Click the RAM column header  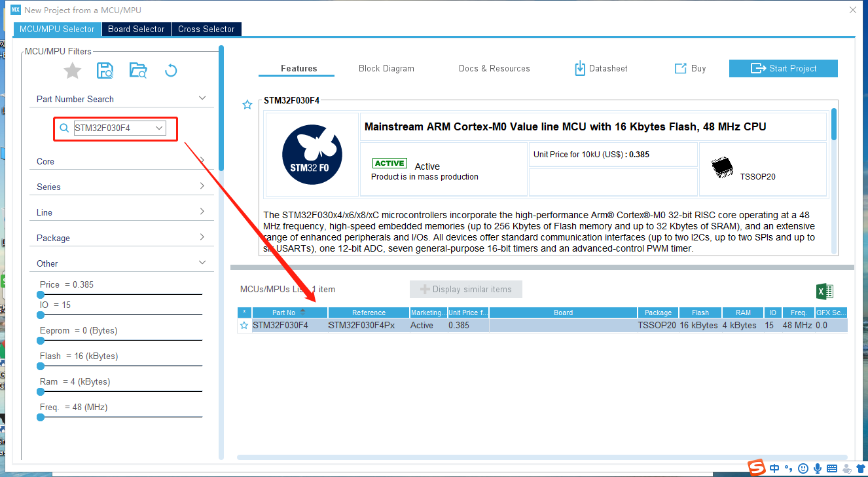pyautogui.click(x=743, y=313)
